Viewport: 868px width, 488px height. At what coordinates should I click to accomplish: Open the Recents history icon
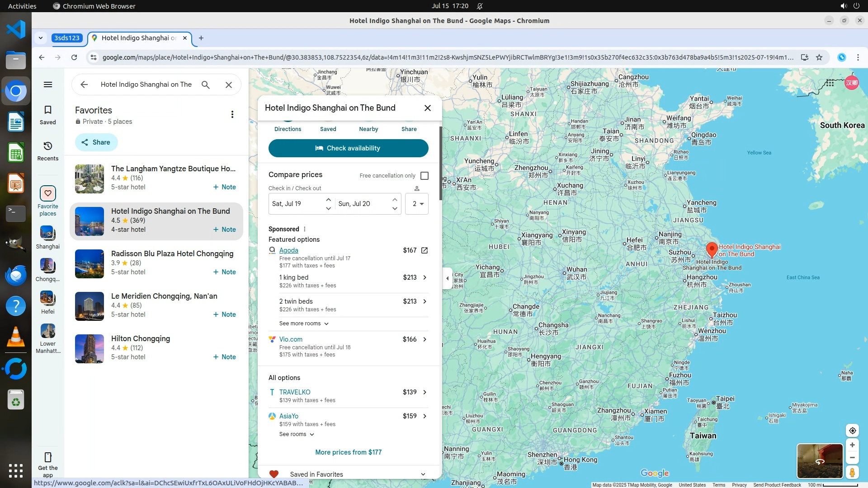(47, 146)
